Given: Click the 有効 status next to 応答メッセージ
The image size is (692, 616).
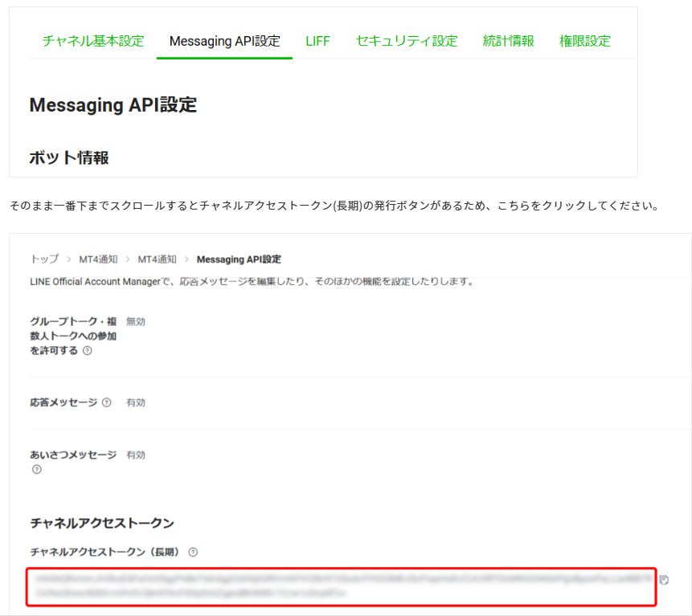Looking at the screenshot, I should [x=136, y=402].
